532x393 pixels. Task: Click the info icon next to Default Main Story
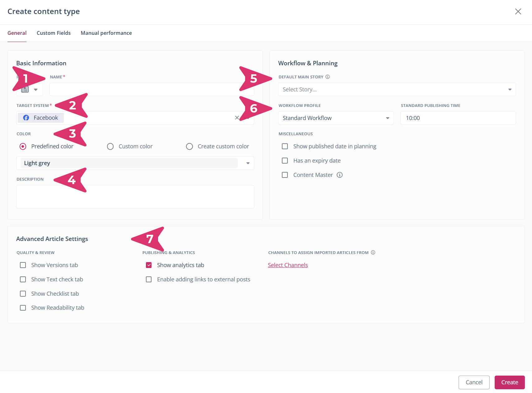point(328,77)
